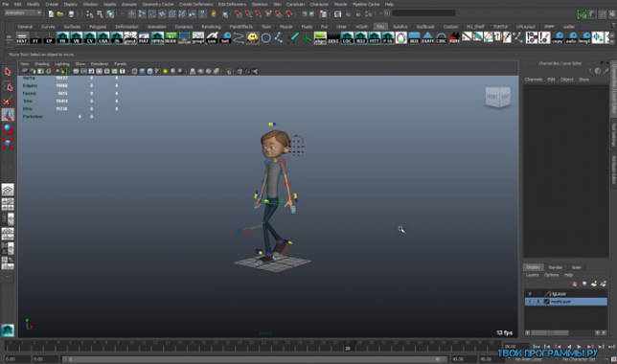Viewport: 617px width, 364px height.
Task: Switch to the Custom shelf tab
Action: 450,27
